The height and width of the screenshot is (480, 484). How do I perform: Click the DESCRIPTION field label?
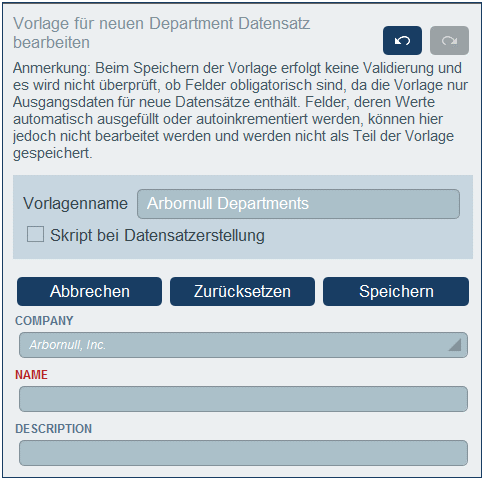pyautogui.click(x=53, y=429)
